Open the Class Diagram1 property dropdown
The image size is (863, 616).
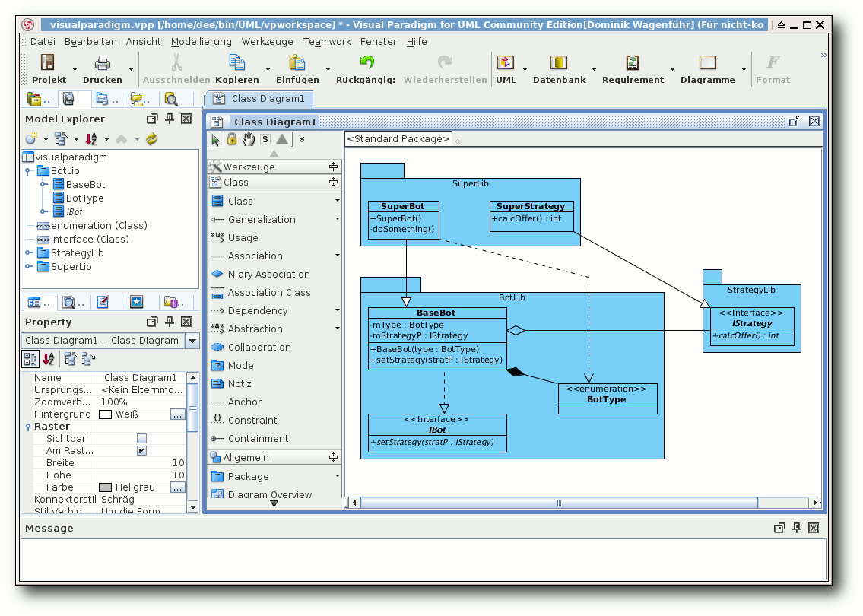point(192,341)
